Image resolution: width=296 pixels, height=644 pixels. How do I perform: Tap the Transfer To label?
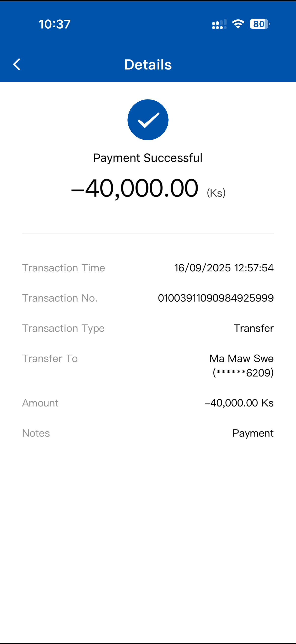[50, 358]
